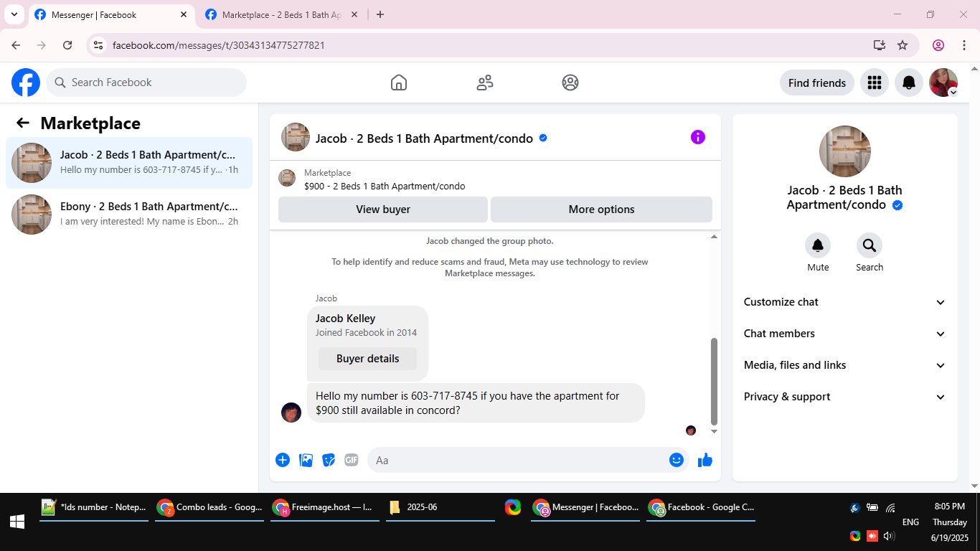Close the Messenger | Facebook tab
The width and height of the screenshot is (980, 551).
[184, 14]
